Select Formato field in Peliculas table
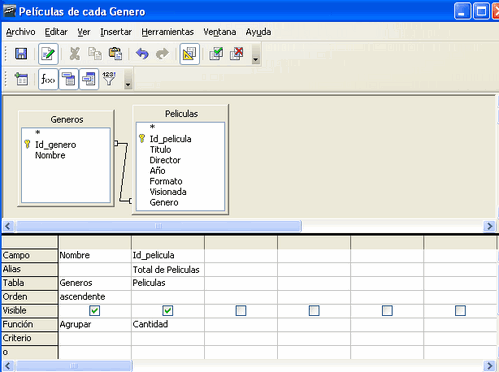499x372 pixels. pyautogui.click(x=166, y=182)
